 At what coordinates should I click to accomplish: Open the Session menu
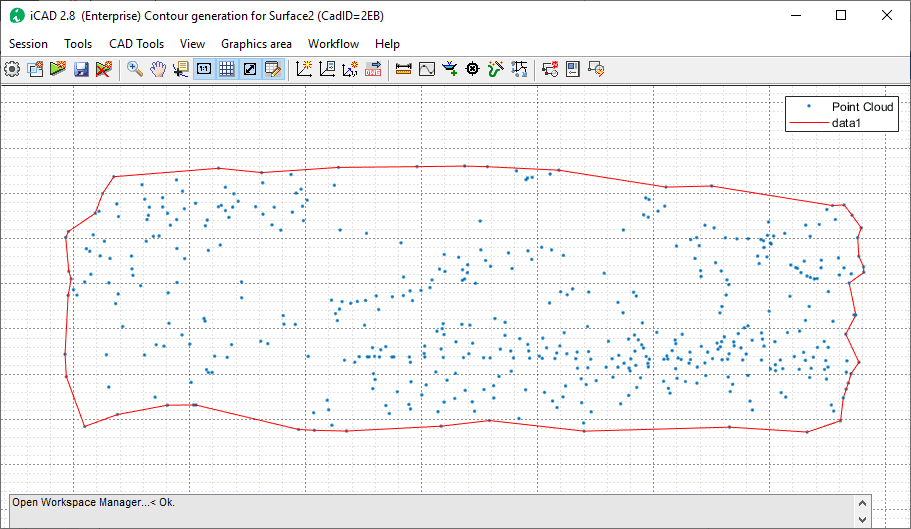coord(28,44)
